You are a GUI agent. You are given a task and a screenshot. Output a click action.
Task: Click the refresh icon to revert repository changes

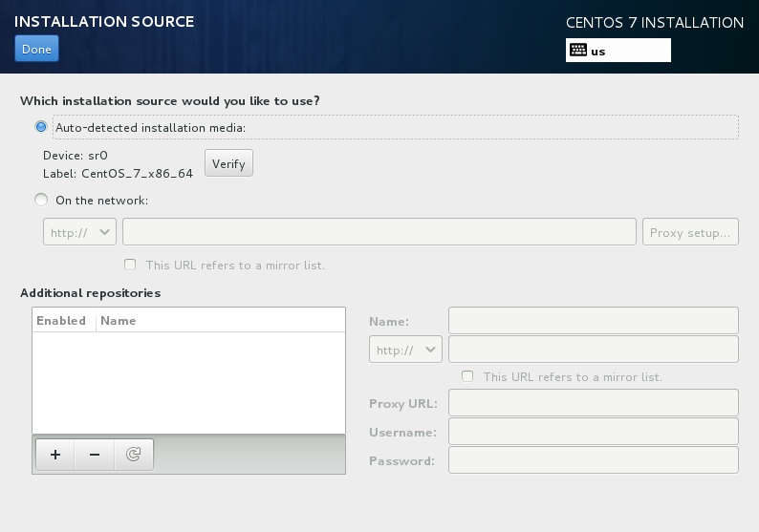pos(134,455)
